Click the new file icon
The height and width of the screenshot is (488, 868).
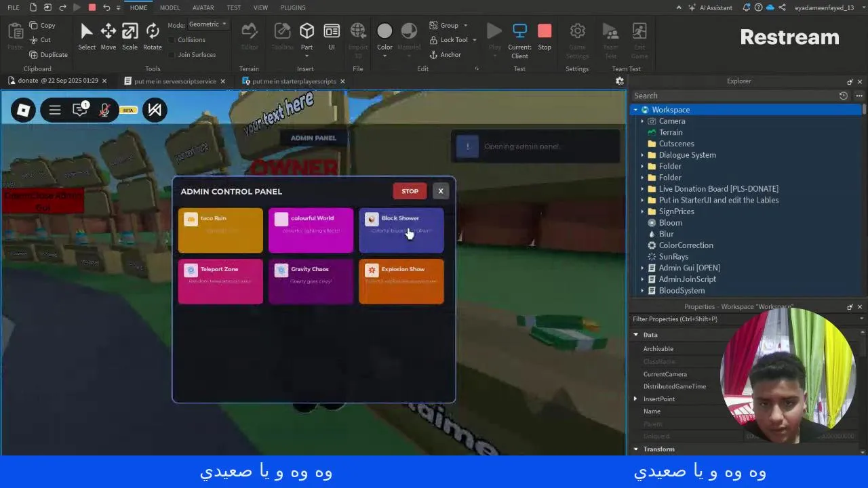click(x=33, y=7)
